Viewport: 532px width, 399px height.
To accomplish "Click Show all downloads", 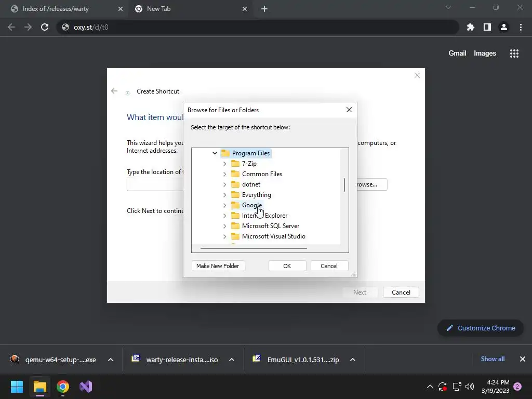I will point(493,359).
